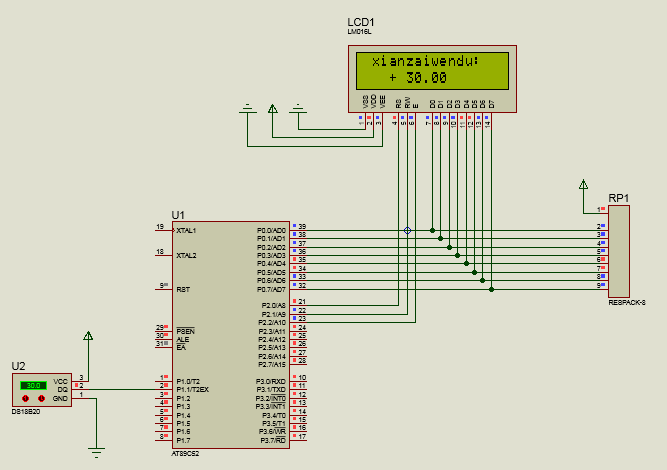Click the ground symbol below U2
The image size is (667, 470).
pyautogui.click(x=97, y=448)
